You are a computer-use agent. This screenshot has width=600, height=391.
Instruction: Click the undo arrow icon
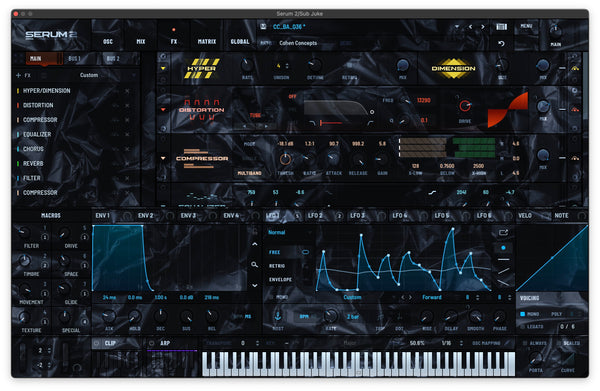pyautogui.click(x=501, y=44)
